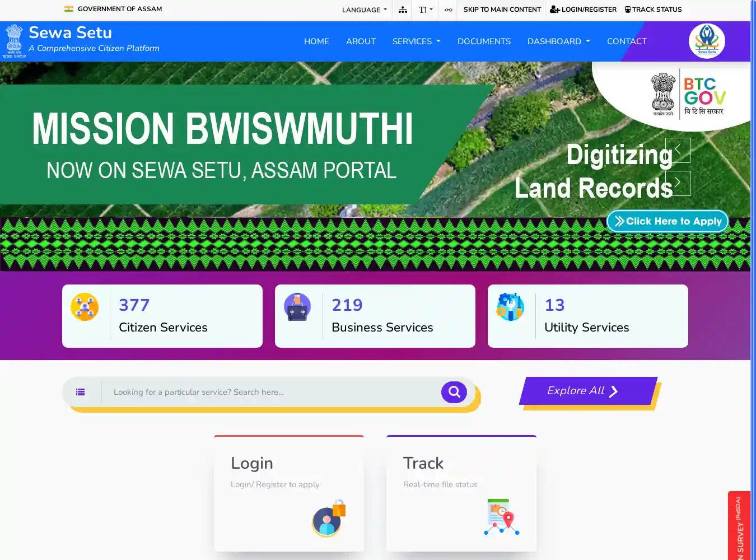Image resolution: width=756 pixels, height=560 pixels.
Task: Click the page vertical scrollbar
Action: pyautogui.click(x=753, y=280)
